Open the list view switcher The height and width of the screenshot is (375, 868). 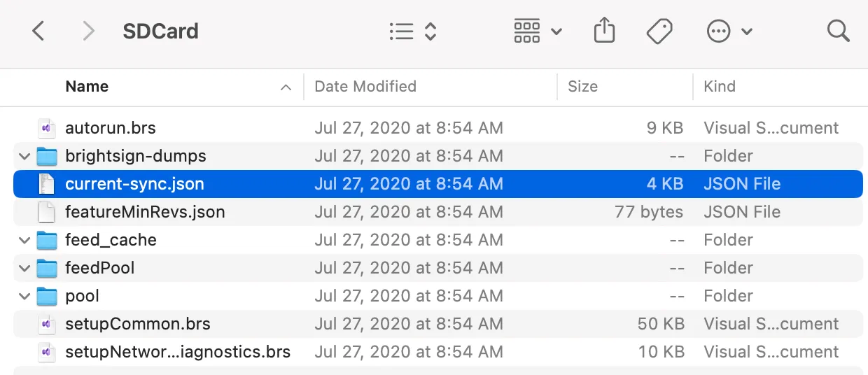pyautogui.click(x=413, y=31)
